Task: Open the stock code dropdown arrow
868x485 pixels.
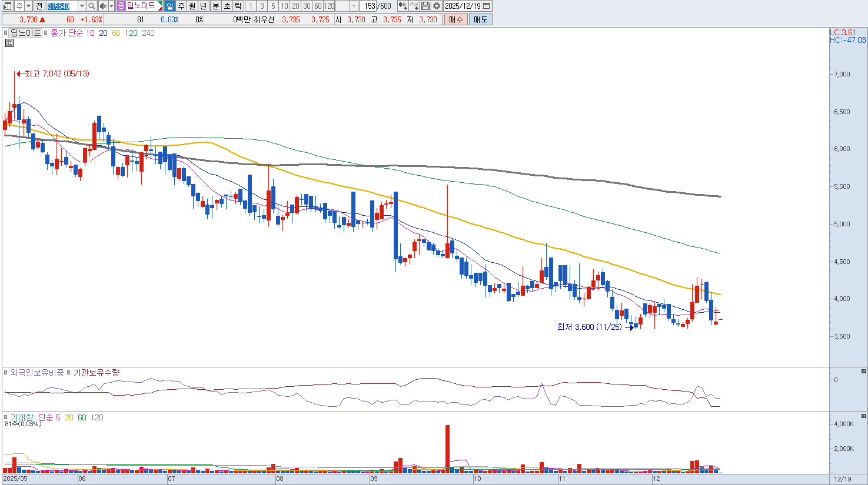Action: (82, 6)
